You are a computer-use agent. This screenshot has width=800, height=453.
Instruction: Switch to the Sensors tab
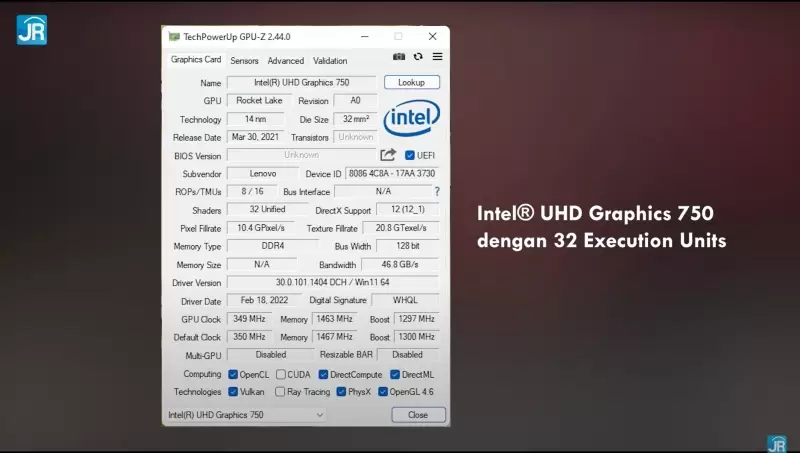coord(244,61)
